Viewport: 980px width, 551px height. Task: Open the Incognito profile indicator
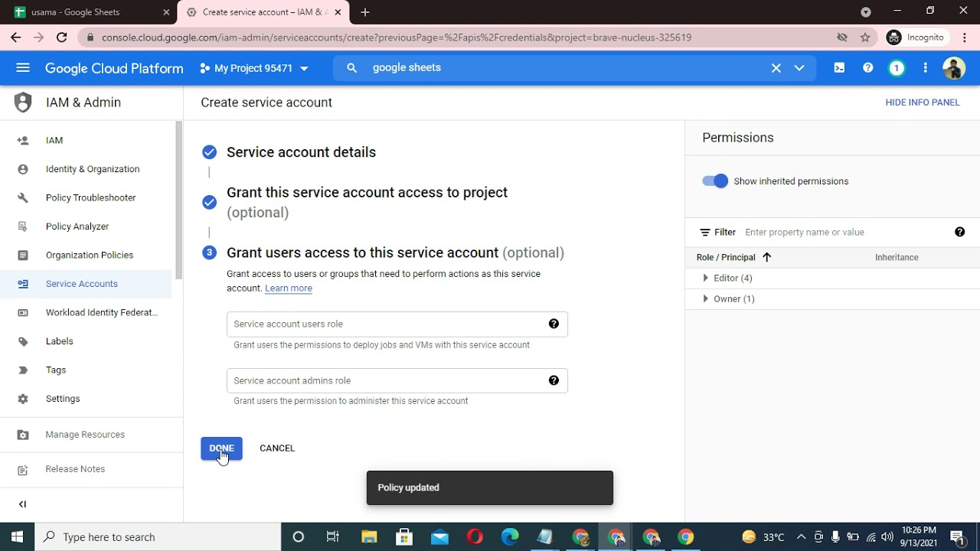[x=915, y=37]
